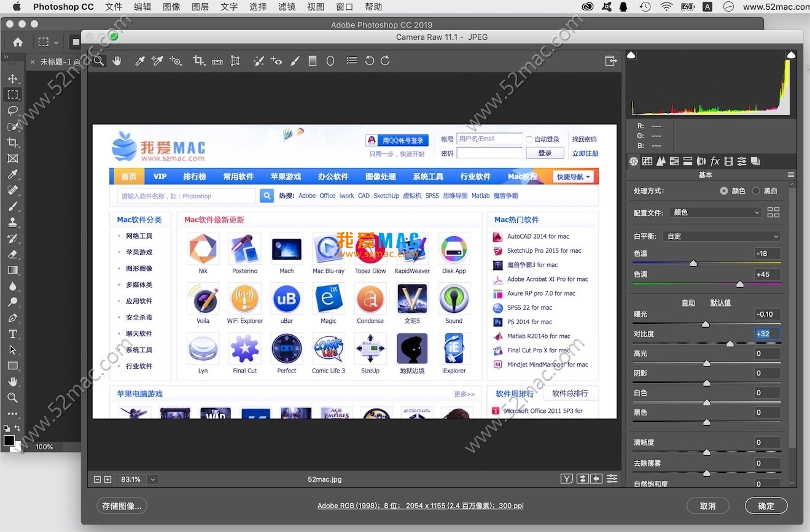Click the 自动 auto adjustment link

[x=688, y=303]
